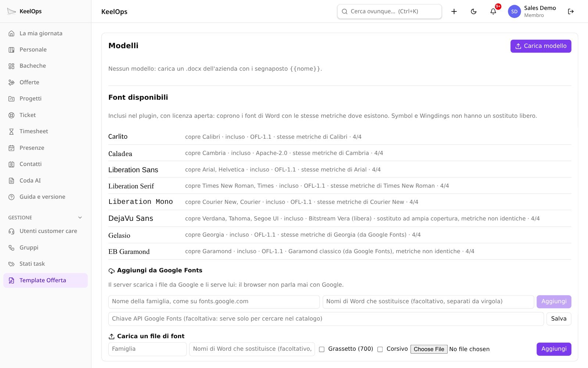Click the Ticket lifebuoy icon
This screenshot has height=368, width=588.
11,115
